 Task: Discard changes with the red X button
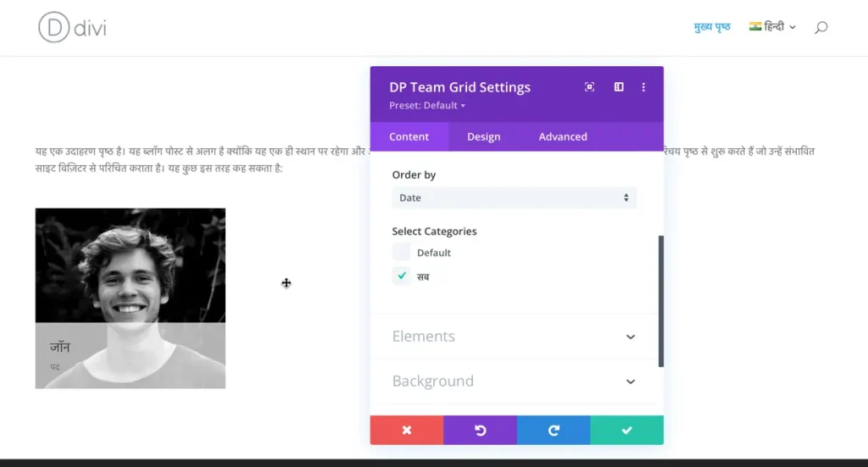(407, 430)
